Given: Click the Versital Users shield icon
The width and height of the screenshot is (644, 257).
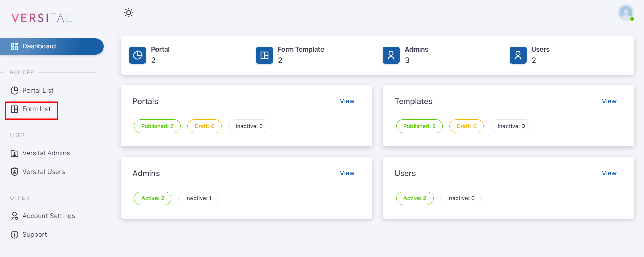Looking at the screenshot, I should click(14, 172).
